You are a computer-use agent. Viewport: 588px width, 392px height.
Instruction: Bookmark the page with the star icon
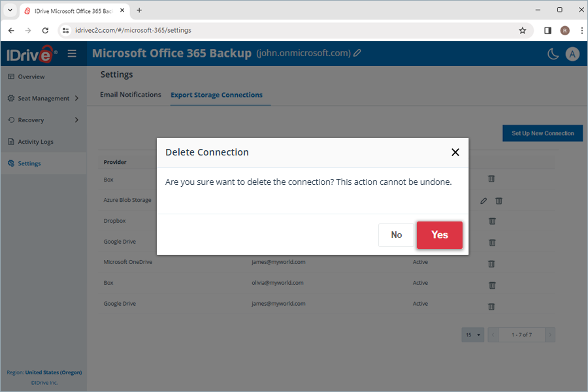coord(523,30)
